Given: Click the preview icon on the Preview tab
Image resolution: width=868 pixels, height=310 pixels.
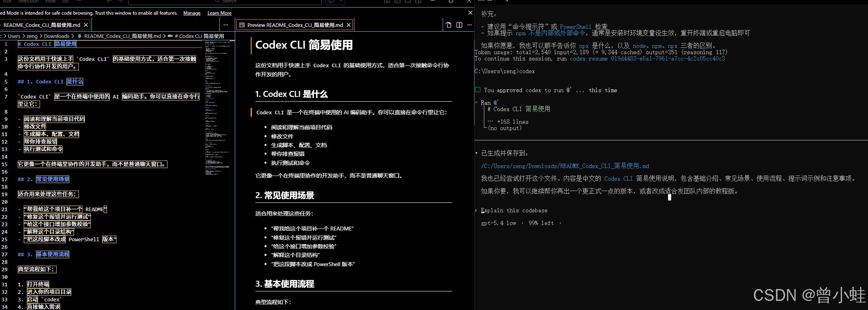Looking at the screenshot, I should coord(242,25).
